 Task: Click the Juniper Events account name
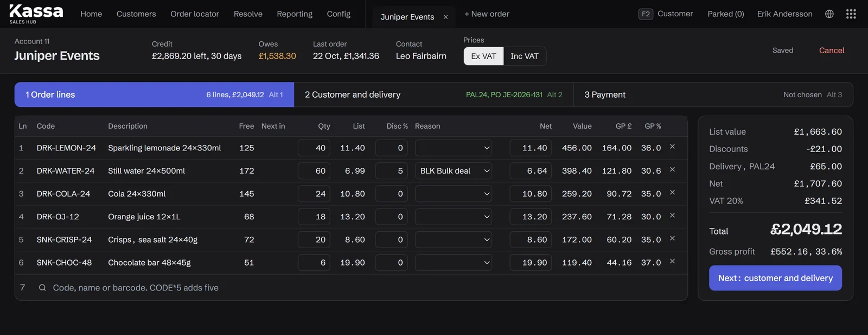click(57, 55)
